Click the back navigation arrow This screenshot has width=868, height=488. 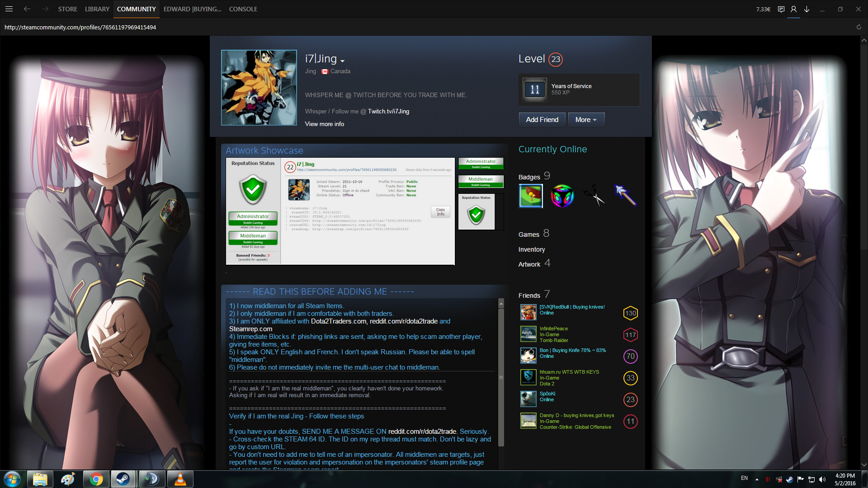tap(27, 9)
